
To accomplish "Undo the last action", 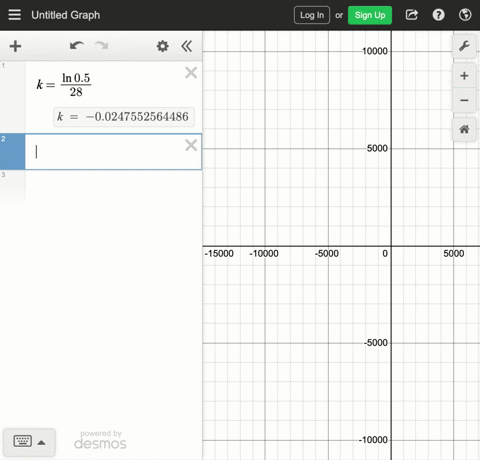I will (77, 46).
